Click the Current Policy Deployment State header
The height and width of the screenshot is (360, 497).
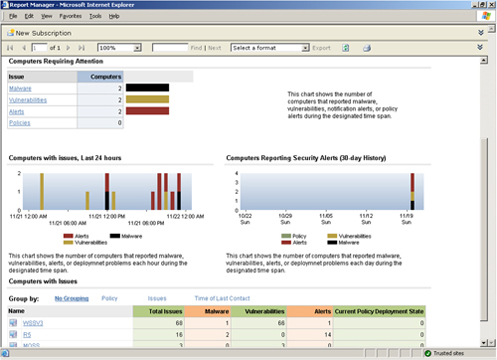(379, 311)
